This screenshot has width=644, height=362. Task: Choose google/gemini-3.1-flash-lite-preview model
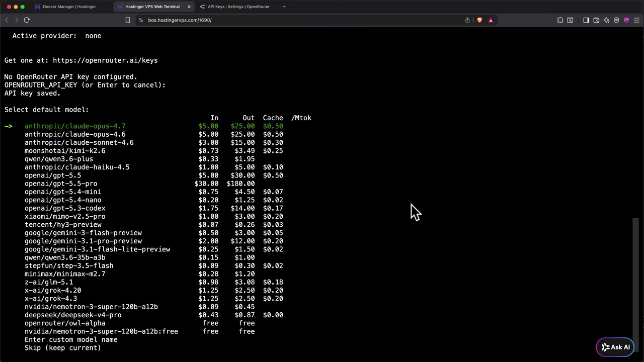[97, 249]
